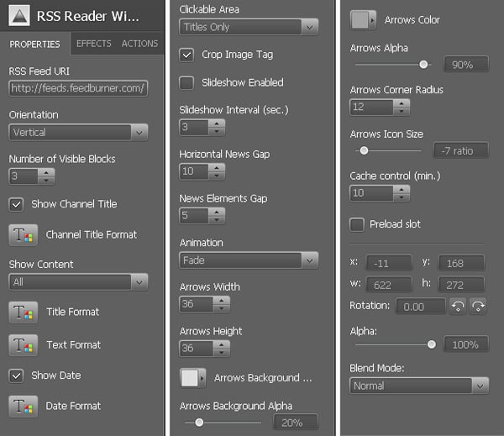Expand the Blend Mode dropdown
The image size is (504, 436).
(x=418, y=386)
